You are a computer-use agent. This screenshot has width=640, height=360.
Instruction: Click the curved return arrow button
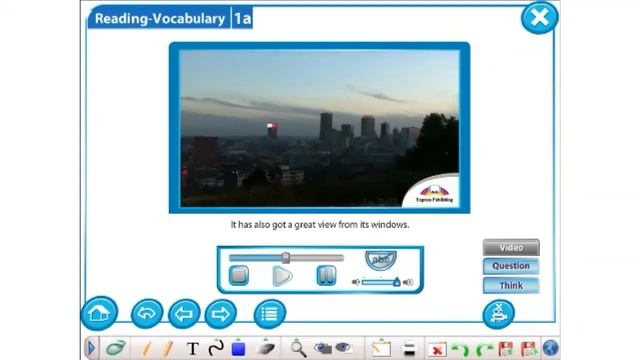click(147, 313)
